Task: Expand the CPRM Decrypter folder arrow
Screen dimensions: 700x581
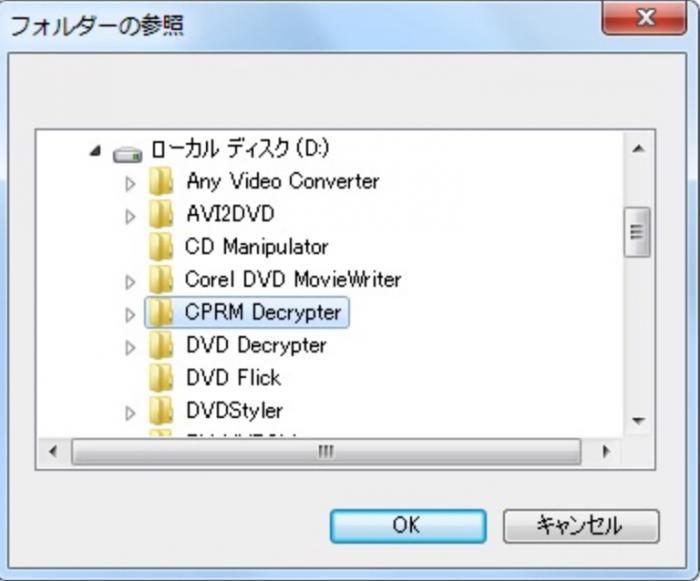Action: (x=130, y=315)
